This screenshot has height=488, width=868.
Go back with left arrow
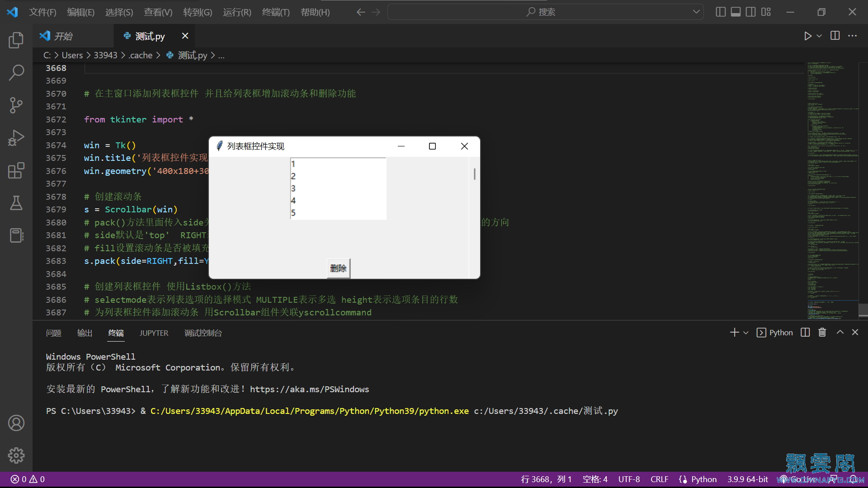(x=360, y=12)
